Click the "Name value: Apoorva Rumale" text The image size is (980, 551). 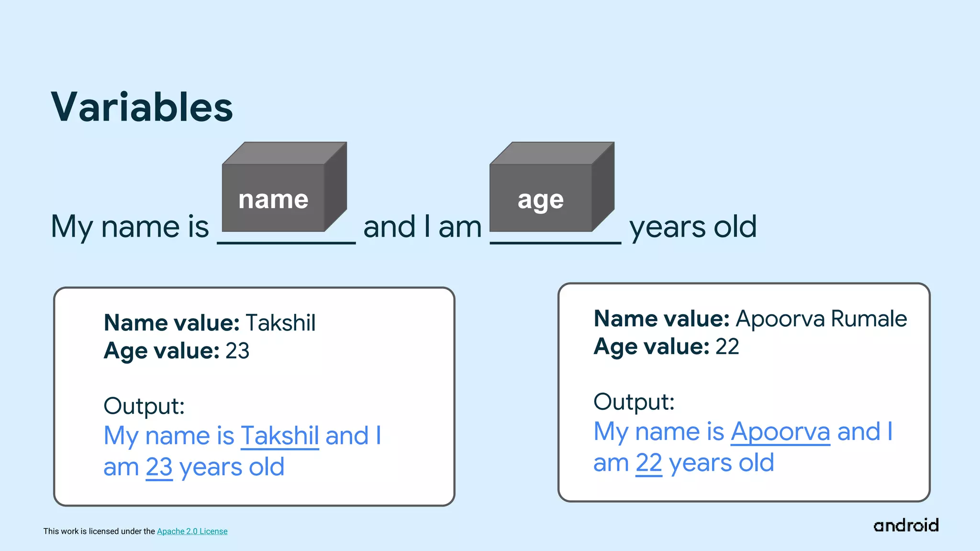(750, 319)
